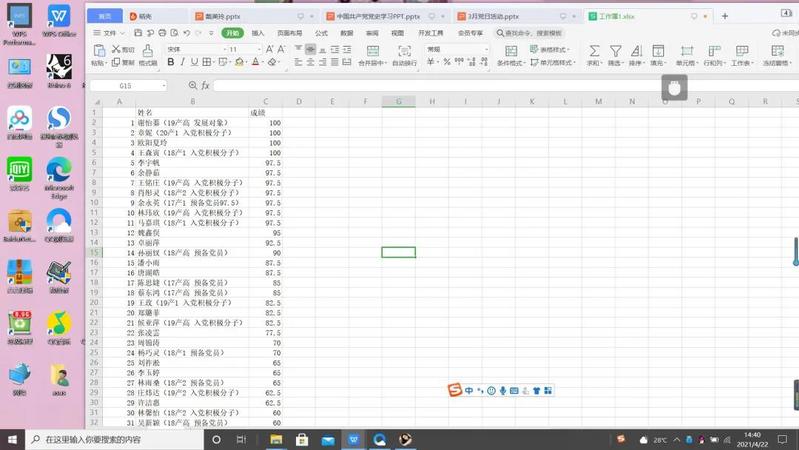Click the Fill icon in ribbon
The height and width of the screenshot is (450, 799).
pyautogui.click(x=658, y=50)
